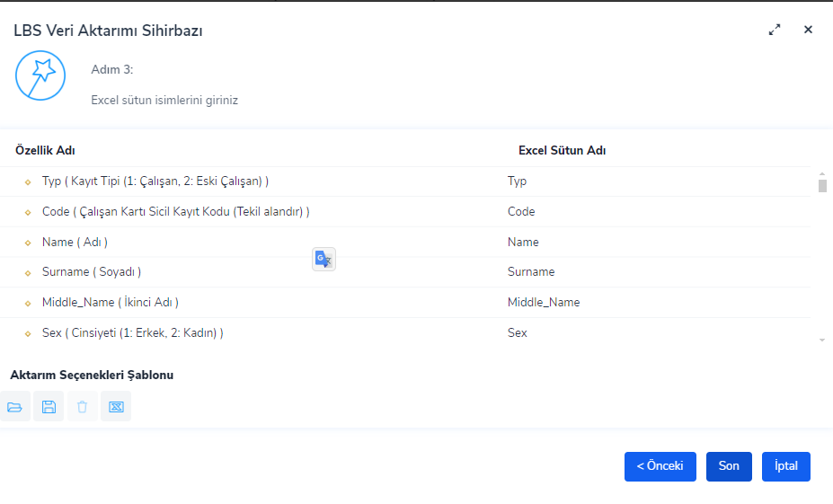Viewport: 833px width, 504px height.
Task: Cancel the wizard with İptal button
Action: coord(786,466)
